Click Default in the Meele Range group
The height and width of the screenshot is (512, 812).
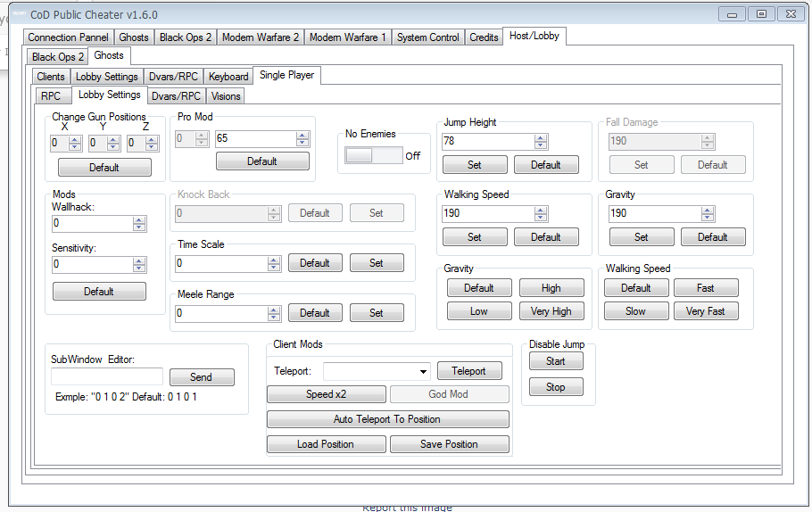pos(315,313)
